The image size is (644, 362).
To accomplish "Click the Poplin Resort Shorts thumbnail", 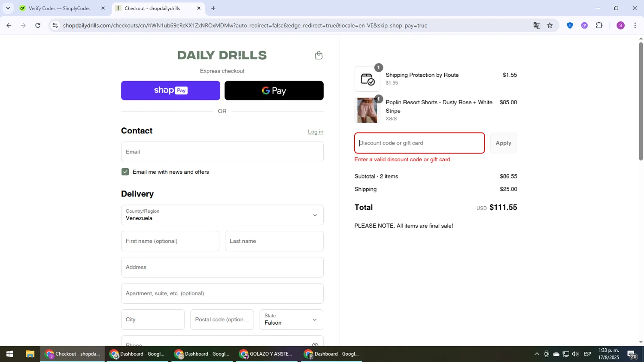I will (368, 110).
